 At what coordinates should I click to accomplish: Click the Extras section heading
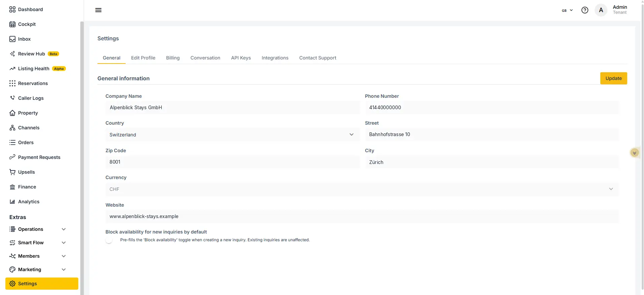pos(18,217)
